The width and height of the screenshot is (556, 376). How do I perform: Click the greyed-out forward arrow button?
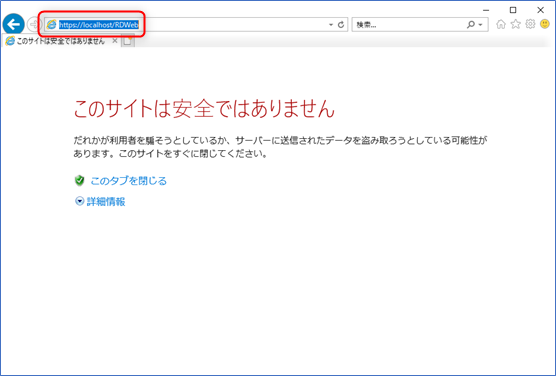(x=33, y=24)
